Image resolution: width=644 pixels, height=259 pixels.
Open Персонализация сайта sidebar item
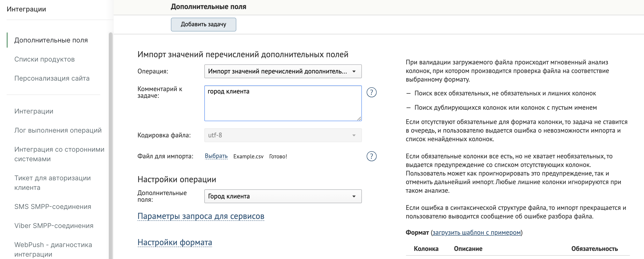[52, 78]
